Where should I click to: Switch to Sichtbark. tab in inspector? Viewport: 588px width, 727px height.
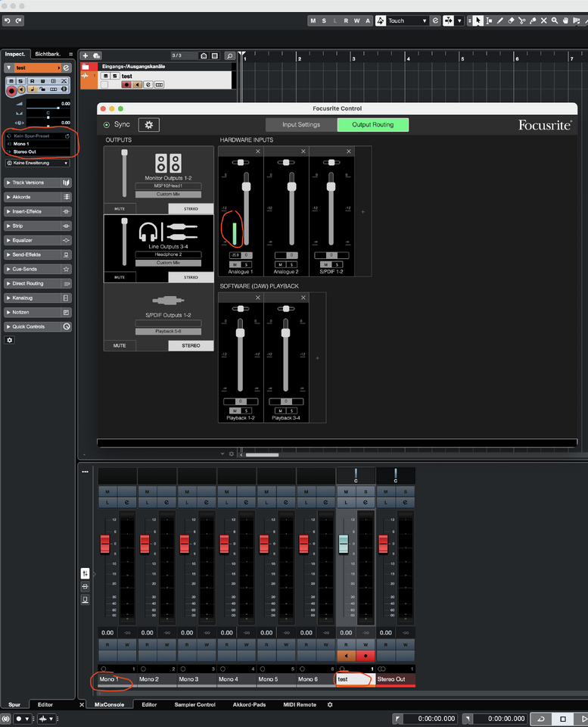tap(48, 54)
